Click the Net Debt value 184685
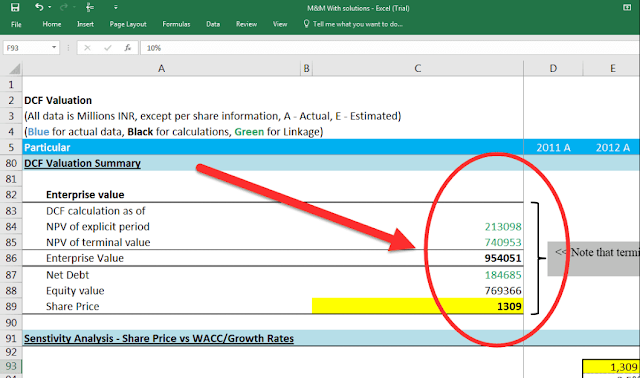 pyautogui.click(x=503, y=275)
